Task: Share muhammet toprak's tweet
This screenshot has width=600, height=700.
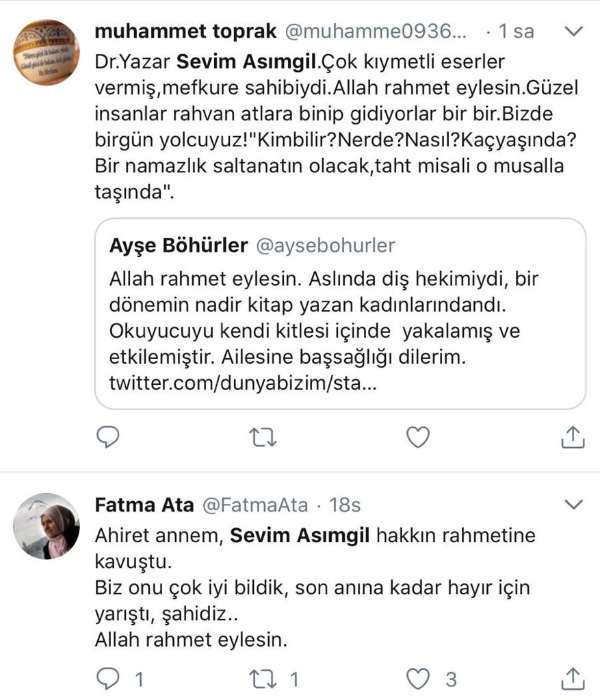Action: point(573,437)
